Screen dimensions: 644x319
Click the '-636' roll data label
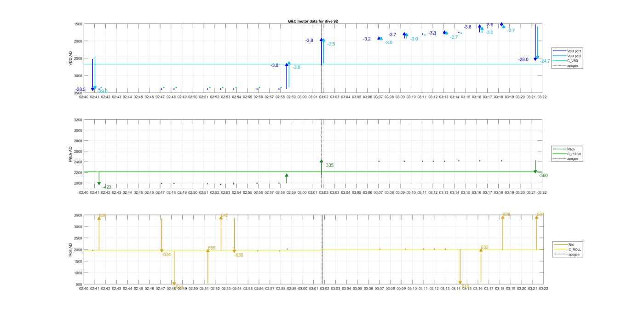(238, 255)
